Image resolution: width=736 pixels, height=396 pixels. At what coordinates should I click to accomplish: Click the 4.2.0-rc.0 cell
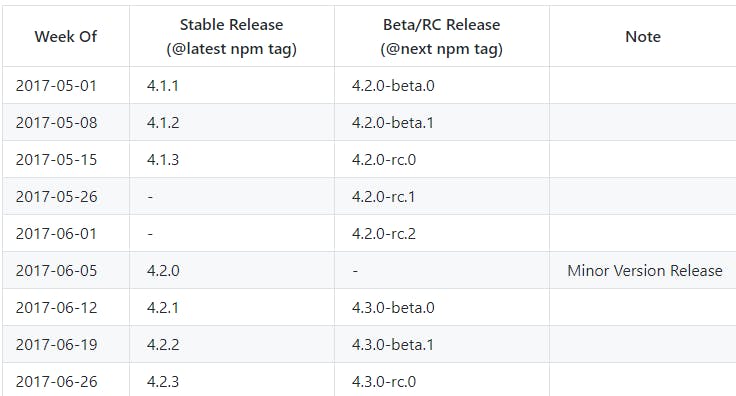click(442, 160)
